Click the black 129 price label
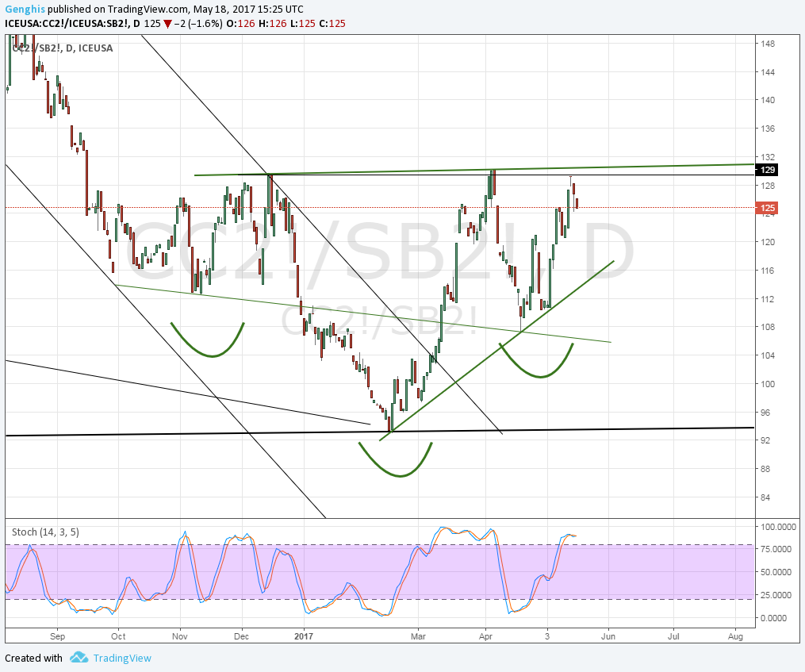805x672 pixels. pos(768,170)
